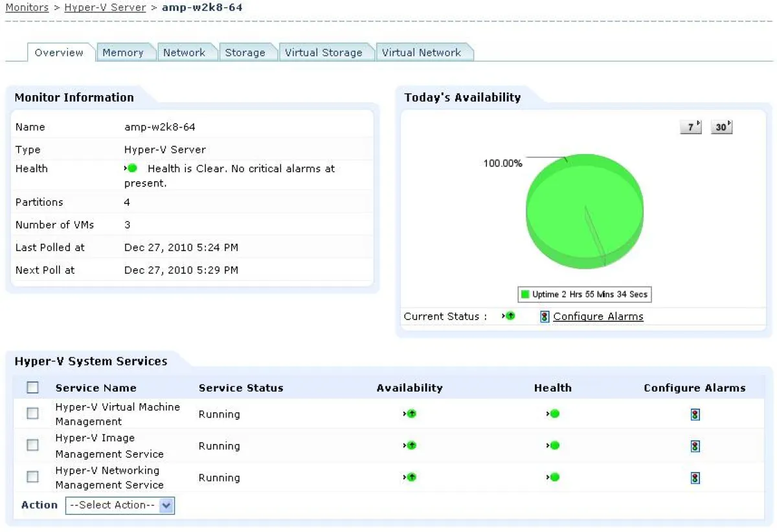Viewport: 777px width, 532px height.
Task: Click the green uptime legend swatch
Action: coord(526,294)
